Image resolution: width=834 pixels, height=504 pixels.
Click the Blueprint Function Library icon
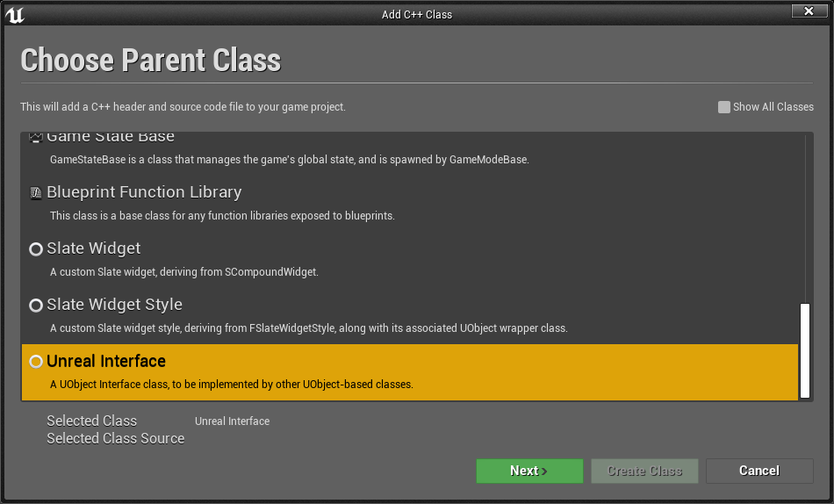(x=36, y=192)
